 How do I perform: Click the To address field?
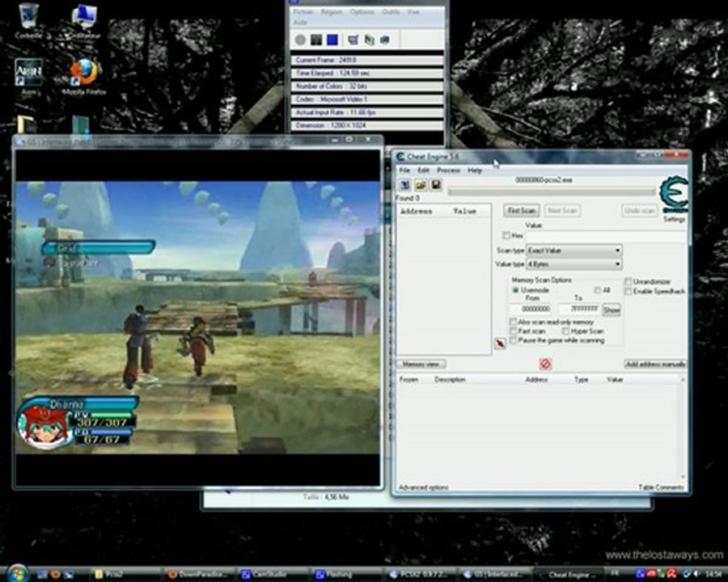point(580,309)
